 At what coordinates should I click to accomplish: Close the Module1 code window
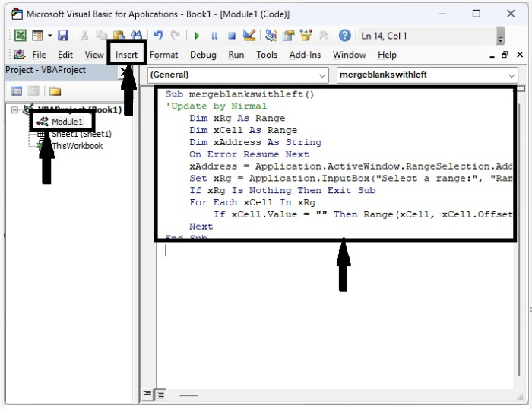coord(520,55)
